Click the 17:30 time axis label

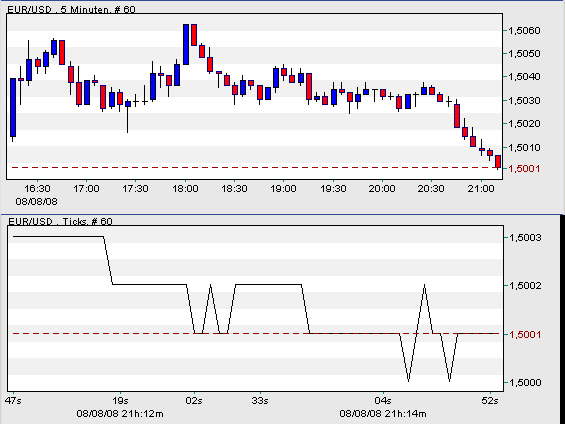pos(135,189)
